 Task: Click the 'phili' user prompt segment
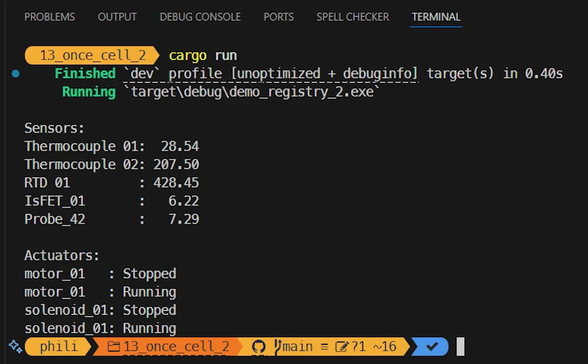59,346
